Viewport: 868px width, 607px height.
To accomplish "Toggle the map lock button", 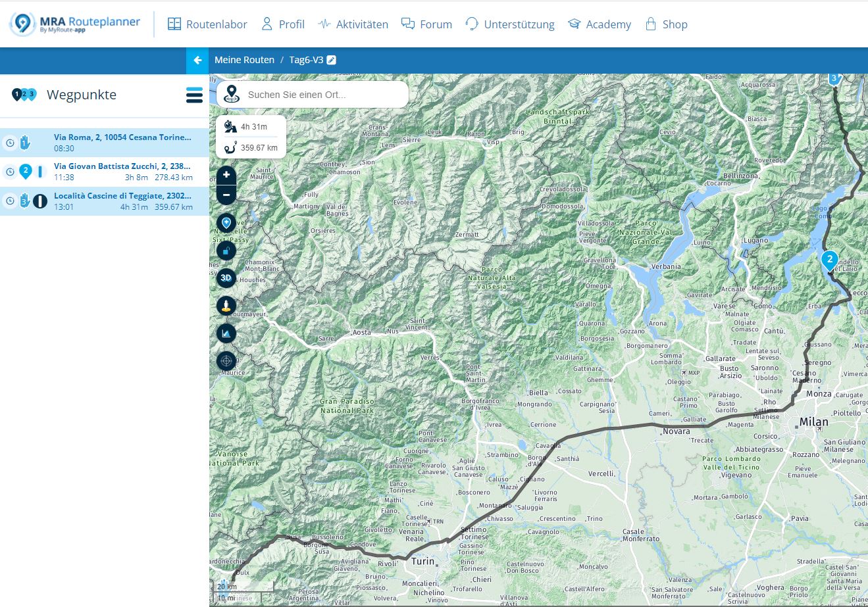I will pos(226,251).
